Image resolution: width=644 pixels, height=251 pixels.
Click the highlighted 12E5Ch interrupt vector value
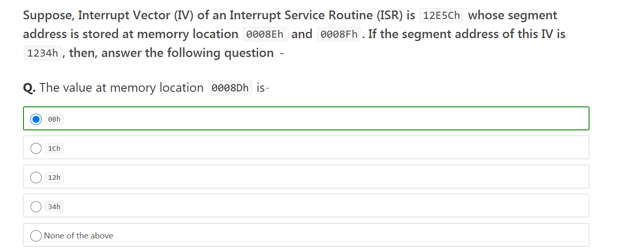441,15
